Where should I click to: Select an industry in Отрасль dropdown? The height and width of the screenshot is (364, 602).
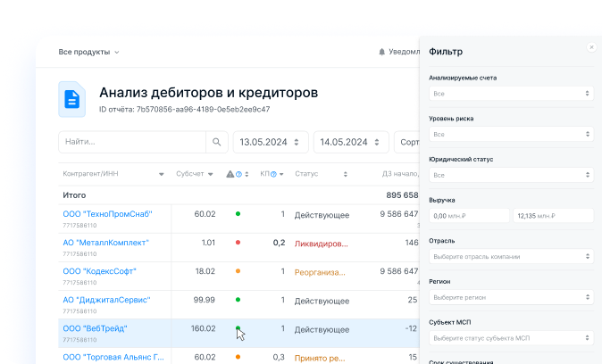point(511,256)
